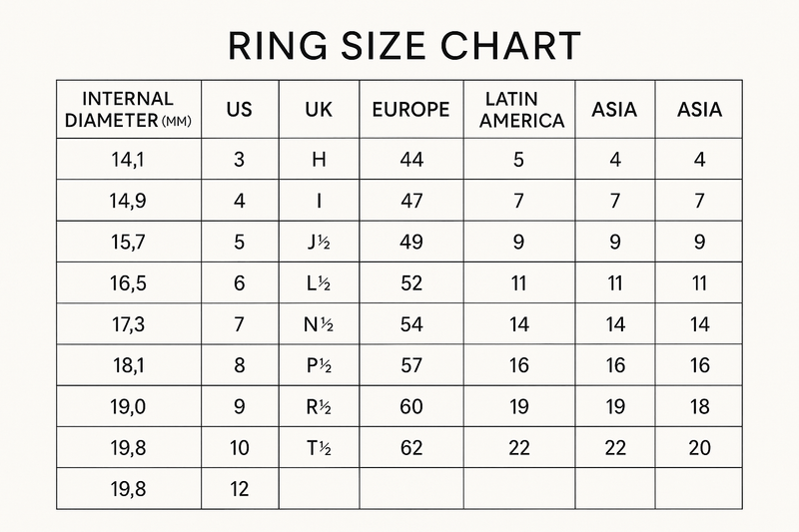This screenshot has height=532, width=799.
Task: Select the INTERNAL DIAMETER column header
Action: tap(128, 110)
